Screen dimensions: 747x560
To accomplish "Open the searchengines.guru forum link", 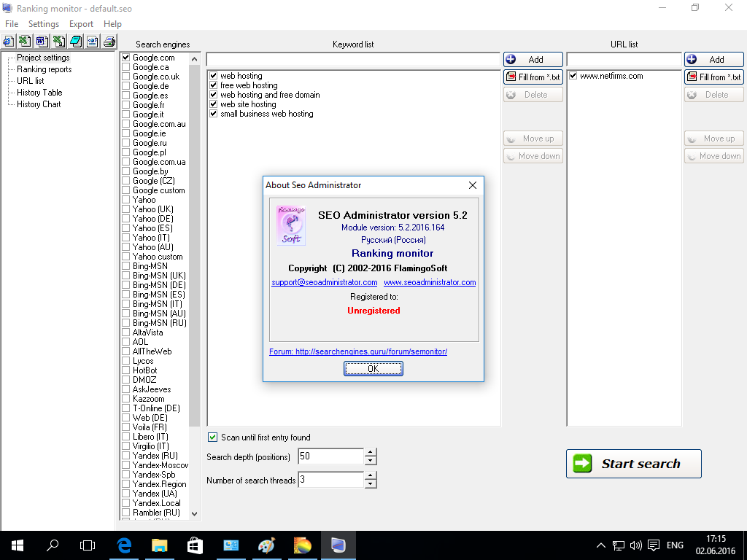I will coord(358,351).
